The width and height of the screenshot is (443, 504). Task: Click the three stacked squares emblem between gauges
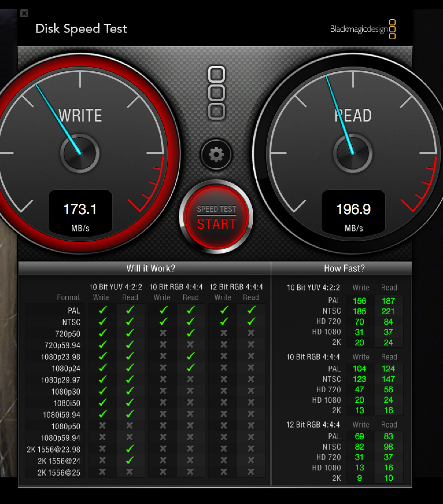pos(216,93)
